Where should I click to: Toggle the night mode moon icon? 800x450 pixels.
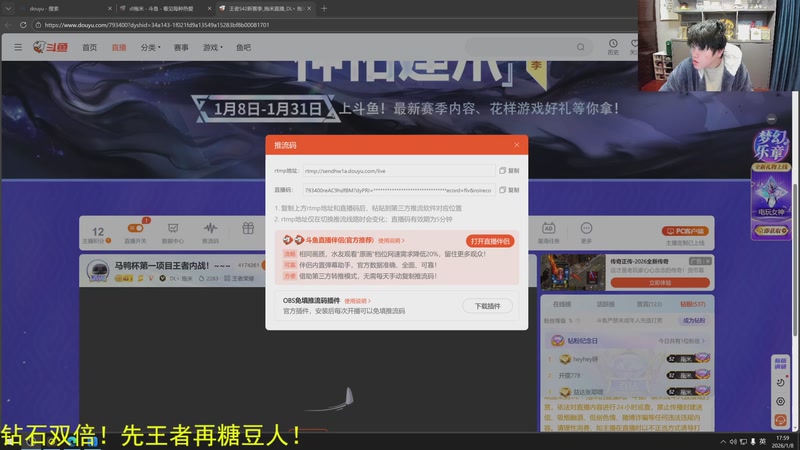coord(781,382)
